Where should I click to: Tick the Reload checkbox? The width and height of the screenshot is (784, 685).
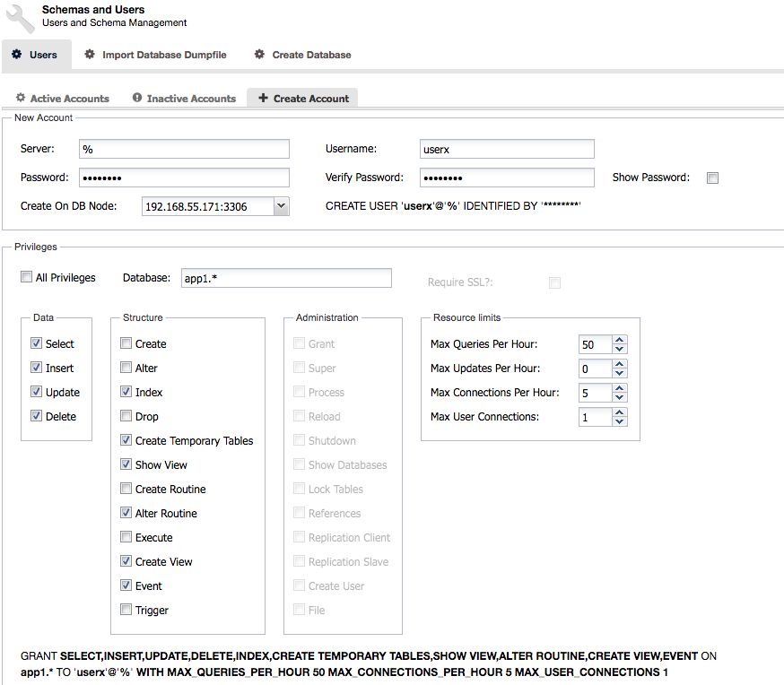[299, 416]
